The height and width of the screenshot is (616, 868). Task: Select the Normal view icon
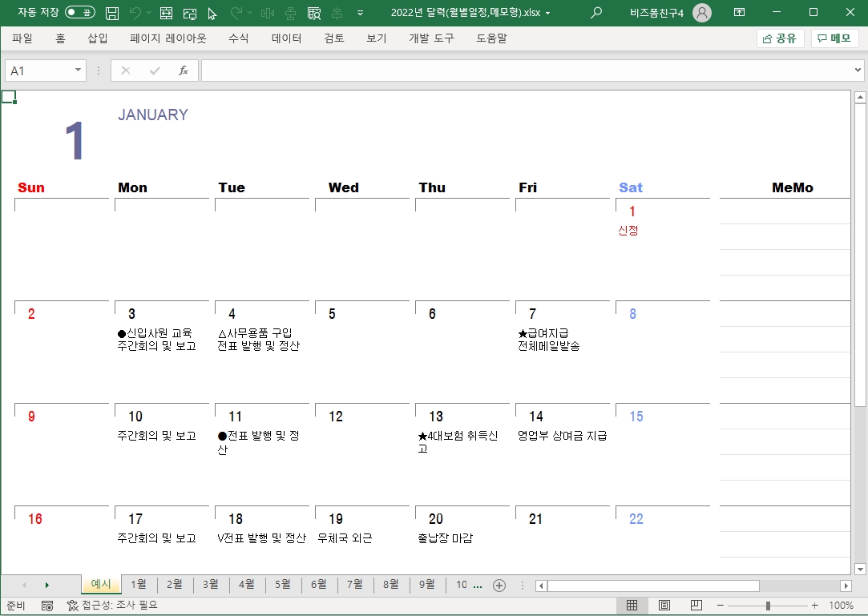click(x=632, y=606)
